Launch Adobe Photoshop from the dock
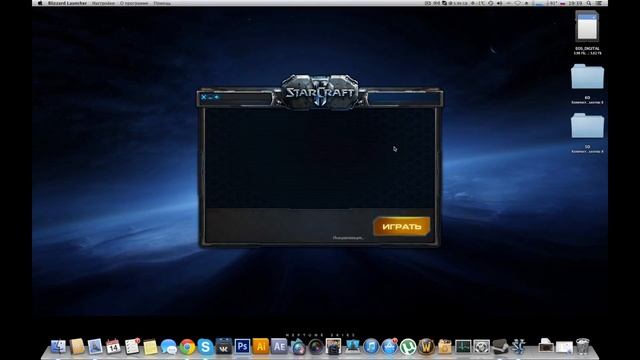Image resolution: width=640 pixels, height=360 pixels. pos(242,347)
